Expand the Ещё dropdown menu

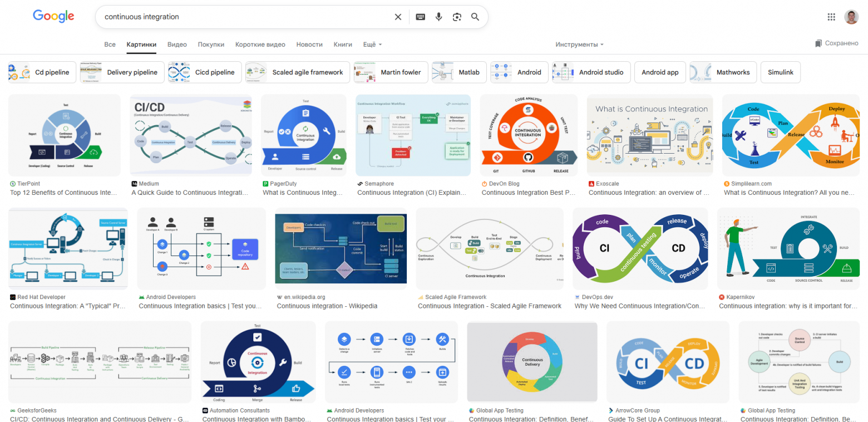coord(372,45)
